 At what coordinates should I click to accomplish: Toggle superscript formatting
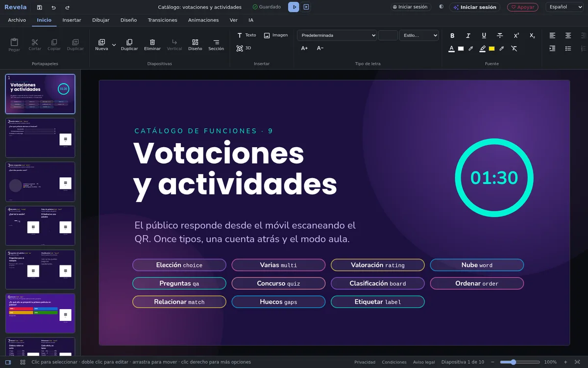click(516, 35)
